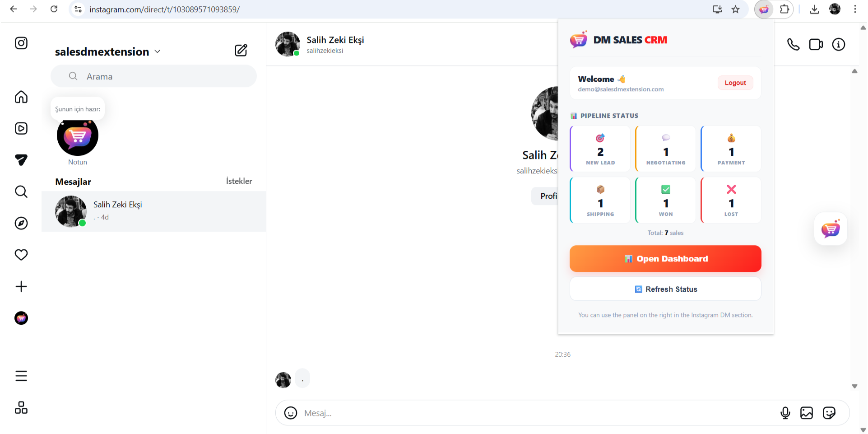The width and height of the screenshot is (868, 434).
Task: Click the Open Dashboard button
Action: pyautogui.click(x=665, y=259)
